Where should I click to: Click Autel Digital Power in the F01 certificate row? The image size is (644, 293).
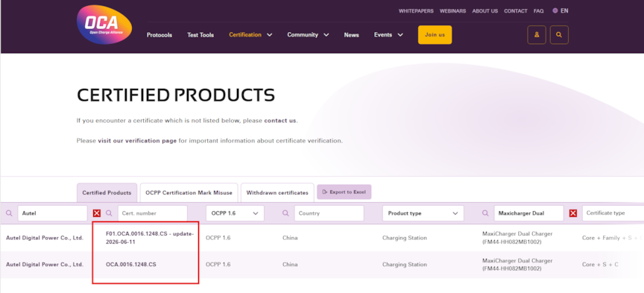[x=45, y=238]
